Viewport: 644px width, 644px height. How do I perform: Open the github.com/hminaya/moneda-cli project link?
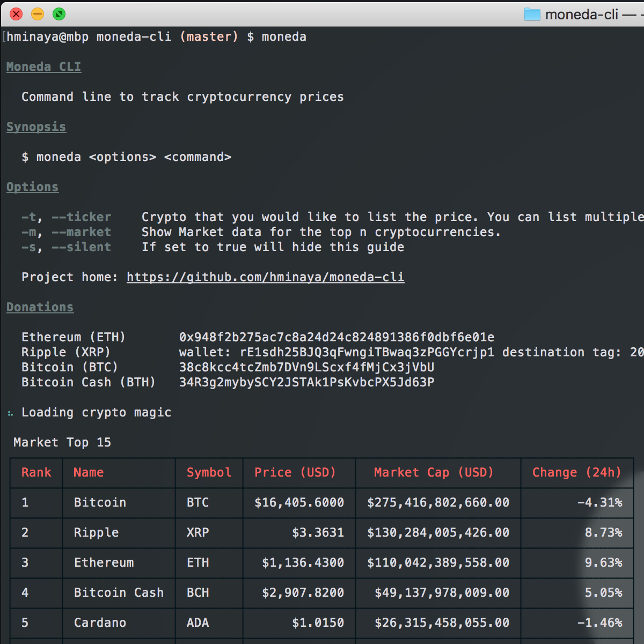click(266, 277)
